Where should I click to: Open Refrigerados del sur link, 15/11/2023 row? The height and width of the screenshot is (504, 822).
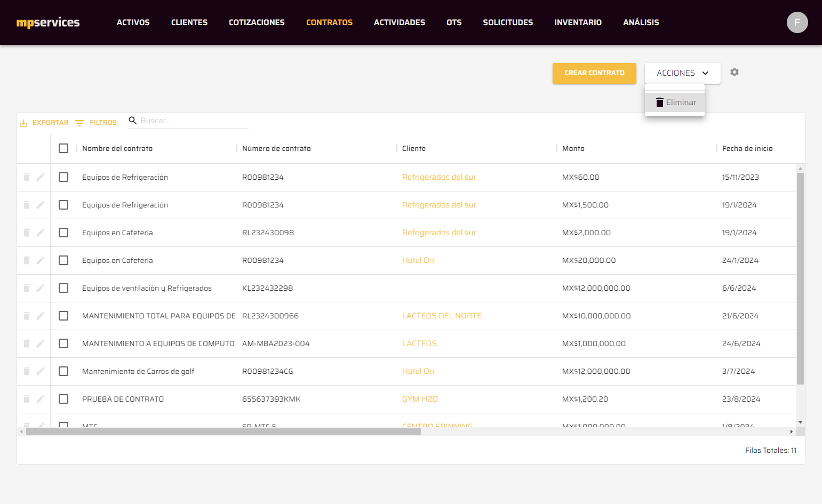tap(439, 177)
